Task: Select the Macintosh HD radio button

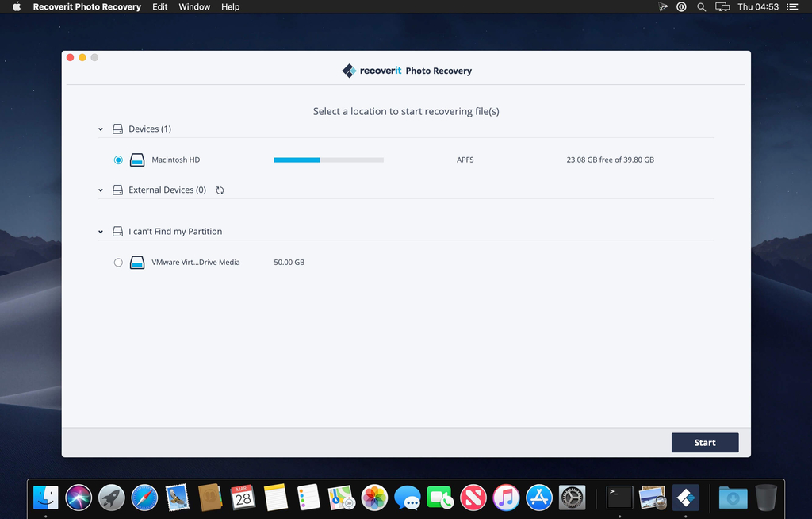Action: pyautogui.click(x=118, y=160)
